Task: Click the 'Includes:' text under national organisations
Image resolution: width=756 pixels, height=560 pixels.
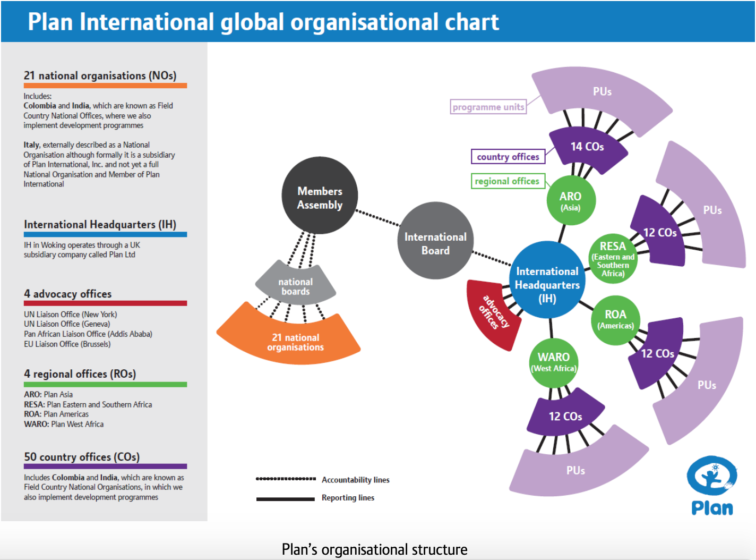Action: tap(38, 96)
